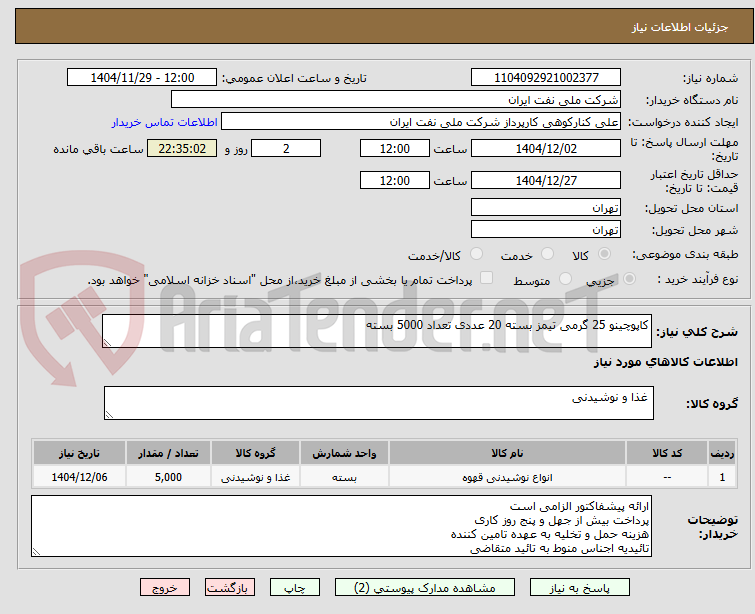This screenshot has width=755, height=614.
Task: Click the header جزئیات اطلاعات نیاز
Action: click(680, 27)
